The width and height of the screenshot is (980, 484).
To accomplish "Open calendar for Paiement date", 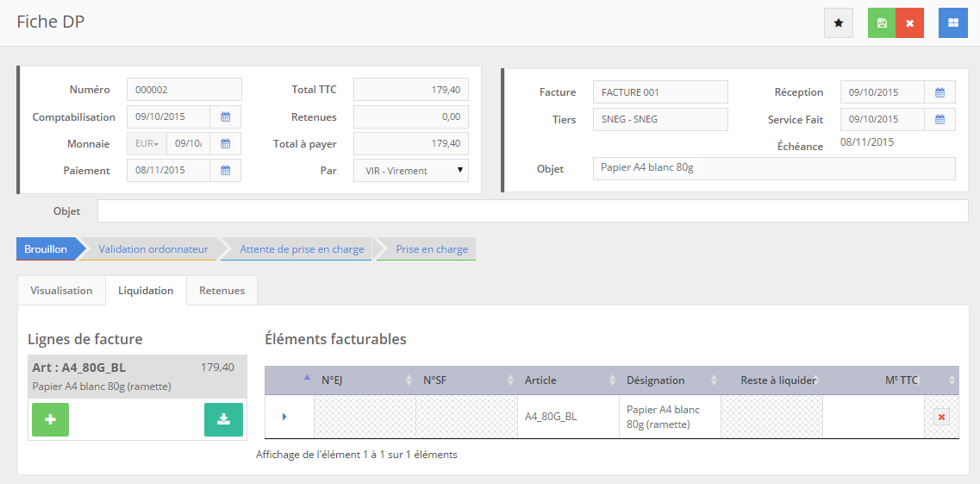I will coord(225,171).
